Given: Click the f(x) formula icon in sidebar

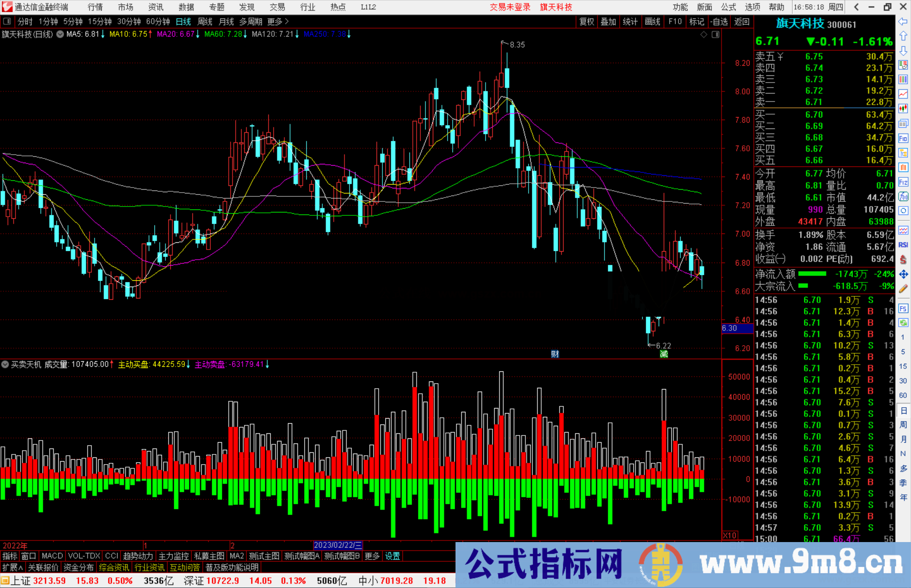Looking at the screenshot, I should [903, 196].
